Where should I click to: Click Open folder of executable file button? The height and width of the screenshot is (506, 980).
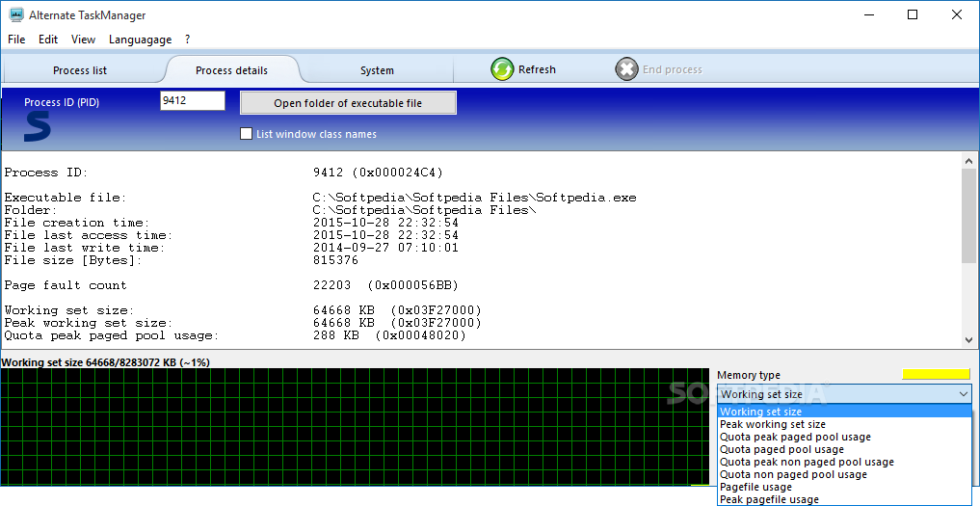click(x=348, y=103)
